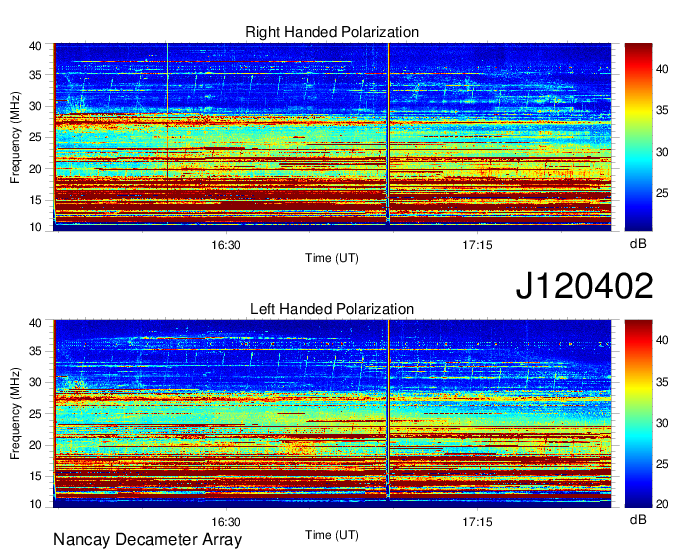The width and height of the screenshot is (680, 552).
Task: Click the 'Nancay Decameter Array' caption
Action: click(147, 539)
